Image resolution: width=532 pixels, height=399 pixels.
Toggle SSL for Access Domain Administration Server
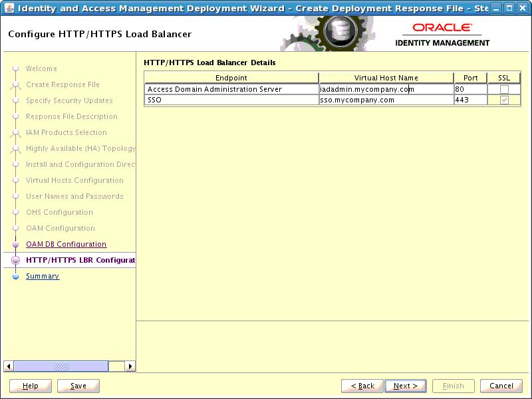click(504, 89)
